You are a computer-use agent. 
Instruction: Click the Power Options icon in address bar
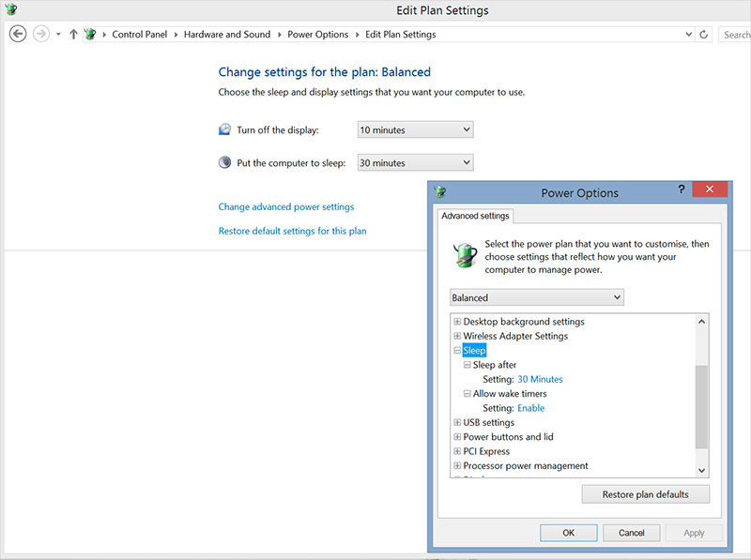pyautogui.click(x=89, y=34)
